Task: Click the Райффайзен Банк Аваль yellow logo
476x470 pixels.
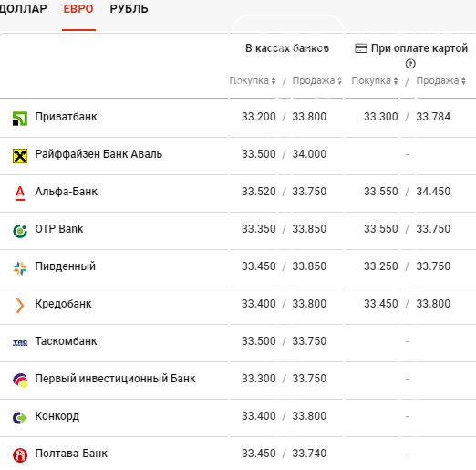Action: 20,156
